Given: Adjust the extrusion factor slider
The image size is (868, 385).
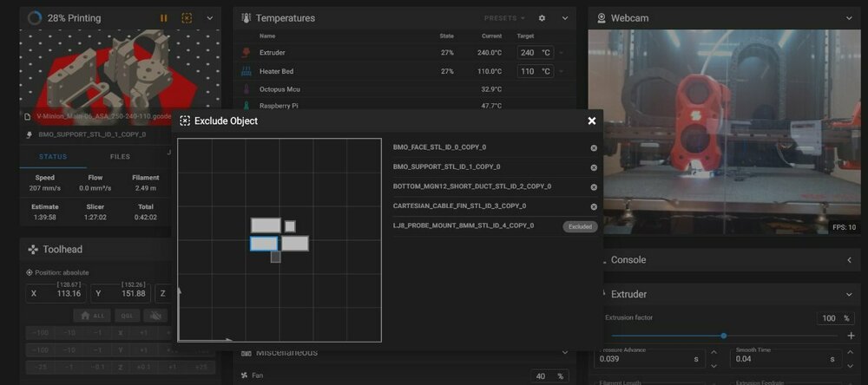Looking at the screenshot, I should click(x=724, y=336).
